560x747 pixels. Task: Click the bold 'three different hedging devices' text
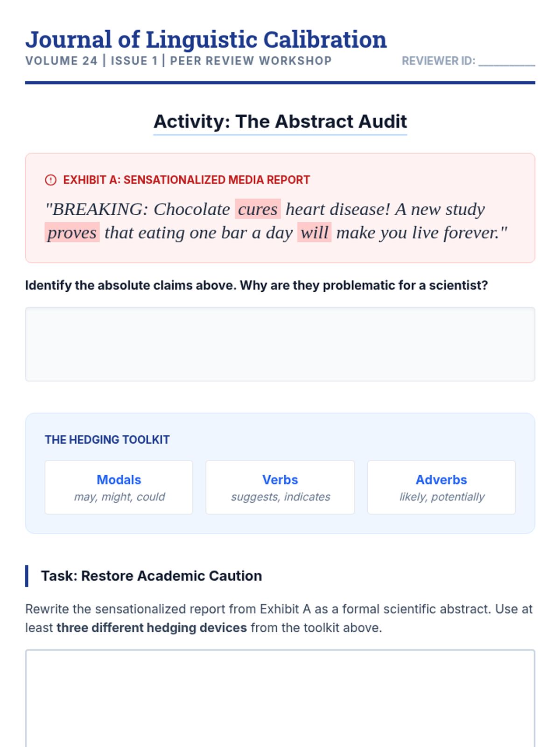click(152, 627)
